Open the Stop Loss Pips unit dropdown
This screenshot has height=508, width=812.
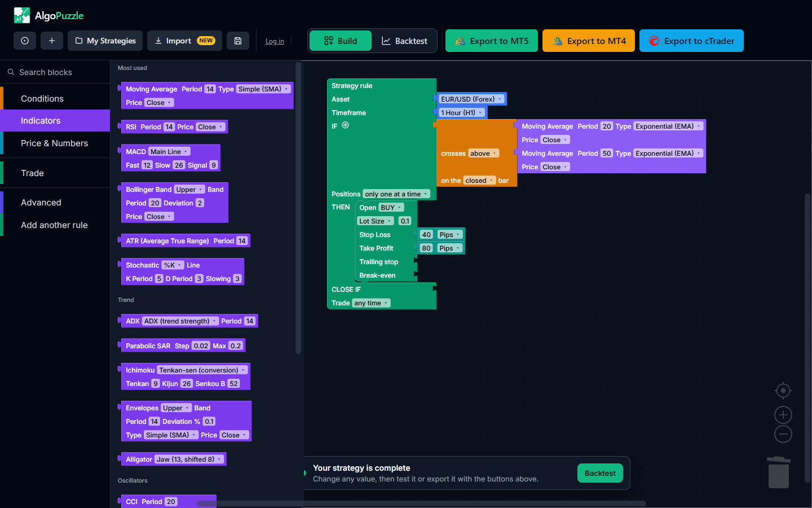pos(450,234)
